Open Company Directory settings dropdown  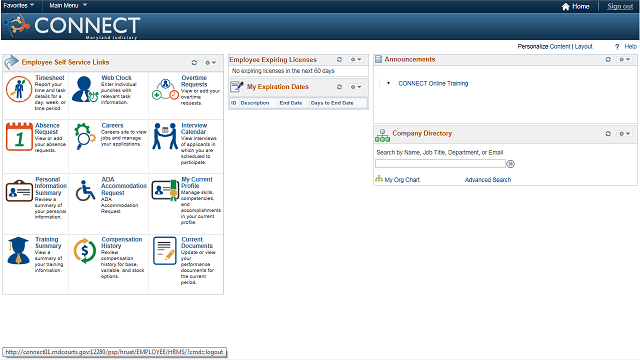tap(625, 133)
